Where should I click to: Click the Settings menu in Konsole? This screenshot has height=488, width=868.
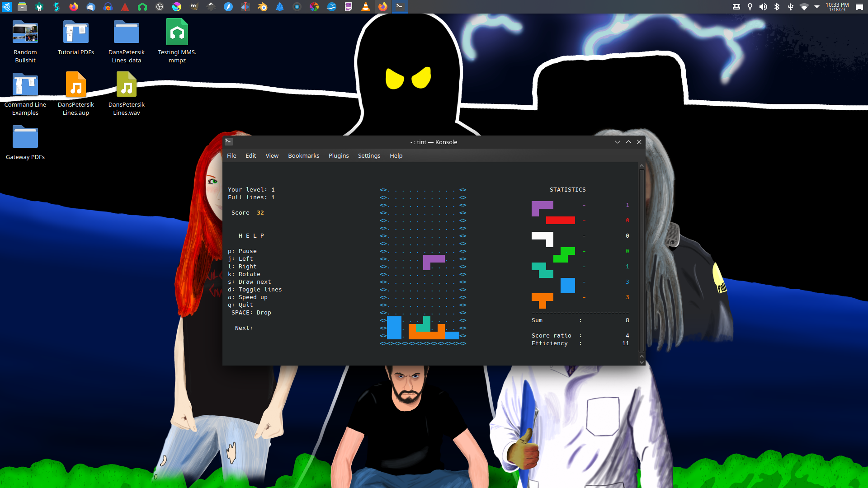click(x=369, y=155)
